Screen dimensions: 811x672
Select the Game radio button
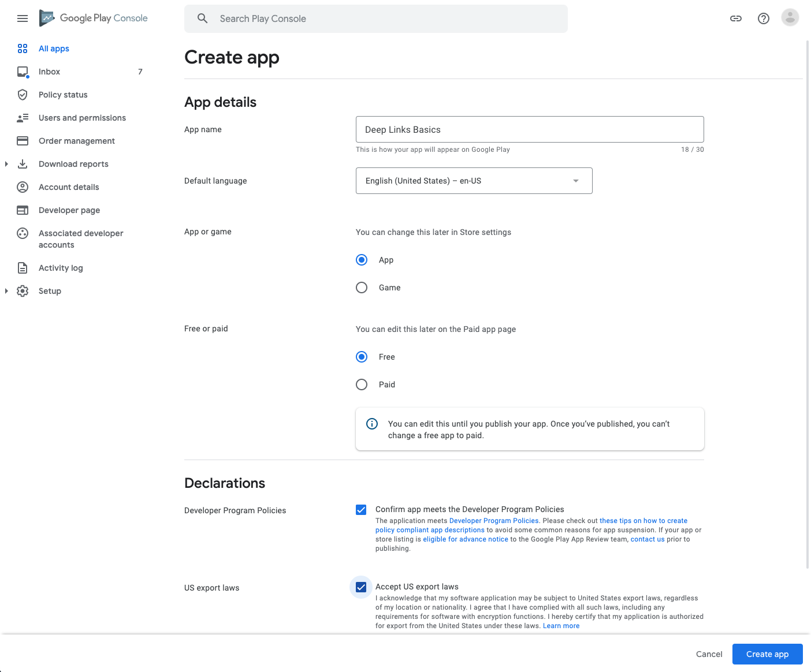click(362, 288)
